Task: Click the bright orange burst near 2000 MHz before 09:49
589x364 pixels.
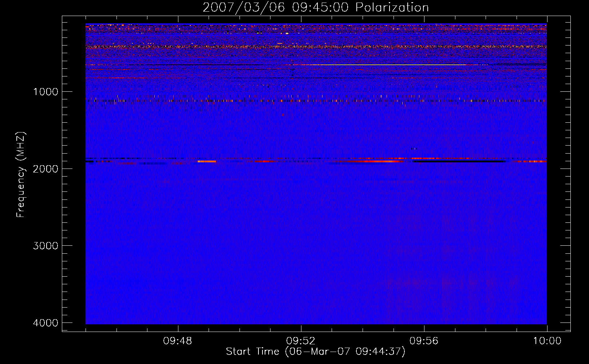Action: [x=207, y=161]
